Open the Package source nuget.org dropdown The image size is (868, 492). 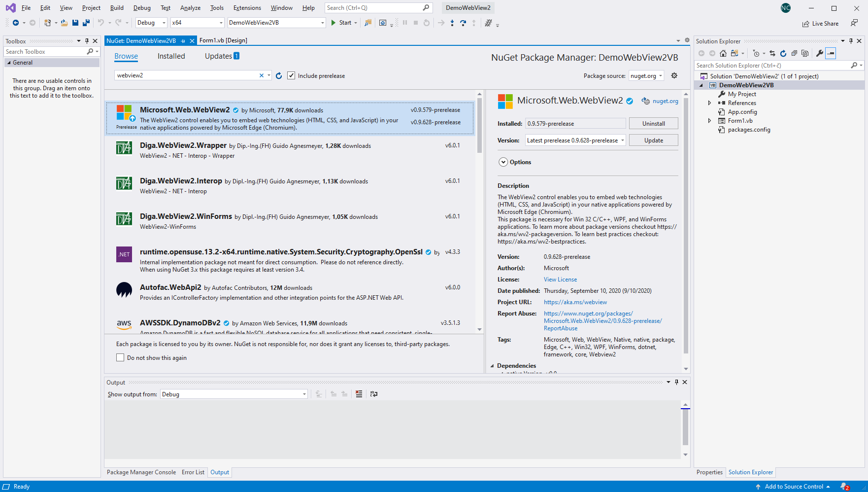(646, 76)
